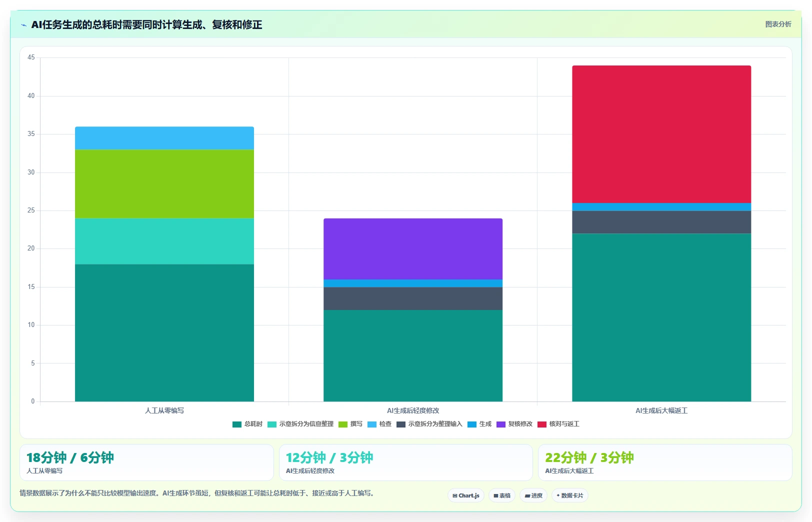Select the Chart.js tag pill
Screen dimensions: 812x522
(466, 495)
